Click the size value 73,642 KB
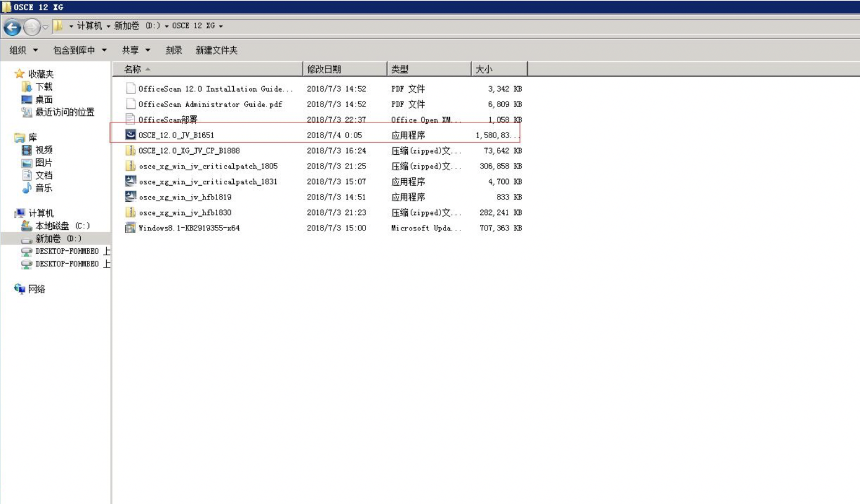Screen dimensions: 860x504 [x=503, y=150]
